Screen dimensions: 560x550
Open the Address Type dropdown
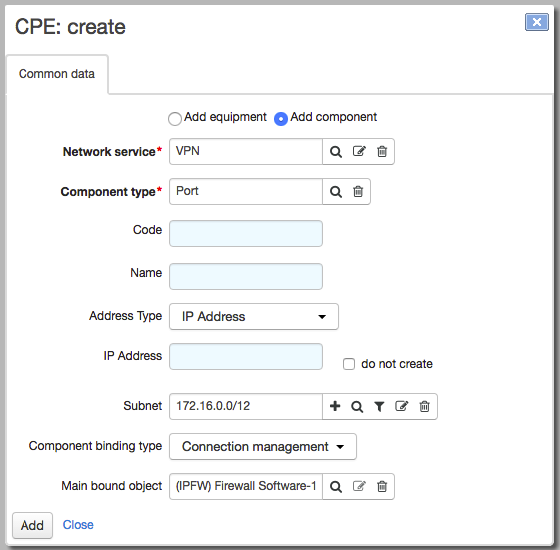(254, 316)
